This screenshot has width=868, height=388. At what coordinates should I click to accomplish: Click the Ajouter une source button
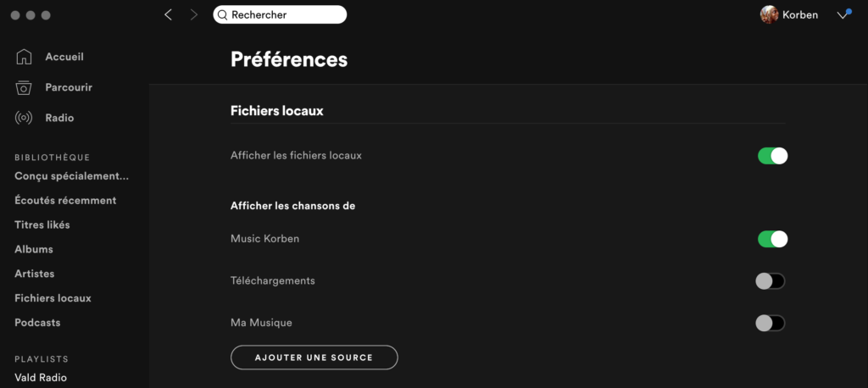[x=314, y=358]
